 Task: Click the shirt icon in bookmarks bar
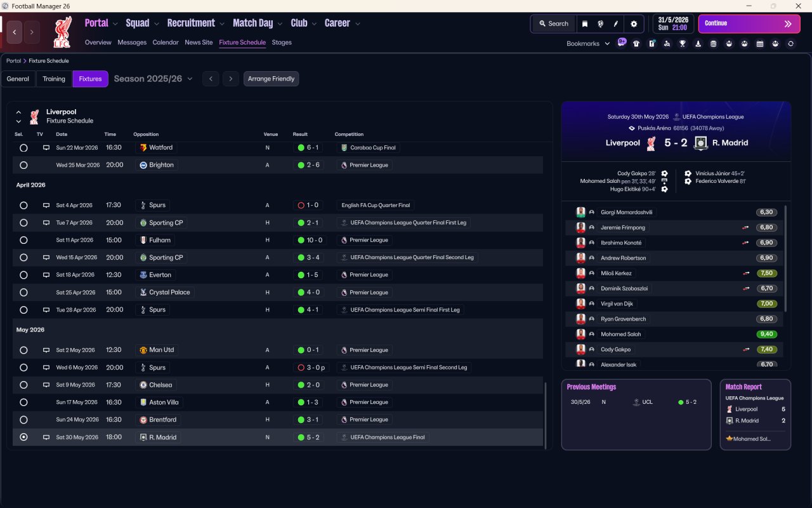(x=636, y=44)
